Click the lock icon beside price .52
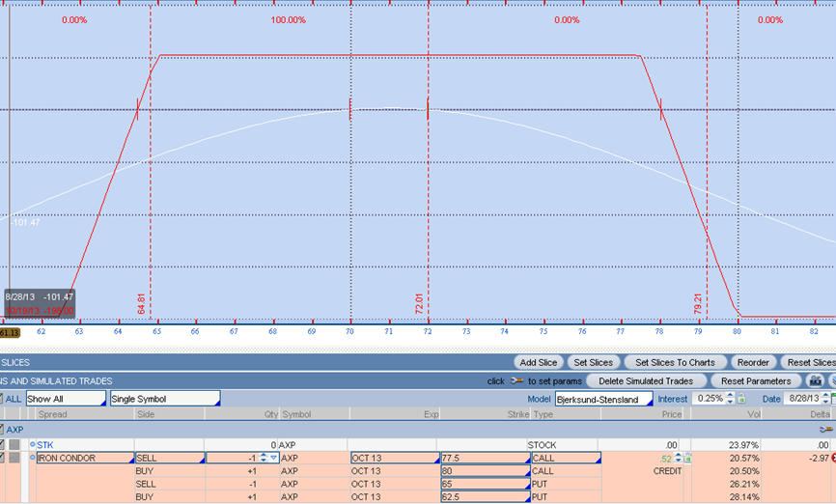836x504 pixels. tap(687, 458)
